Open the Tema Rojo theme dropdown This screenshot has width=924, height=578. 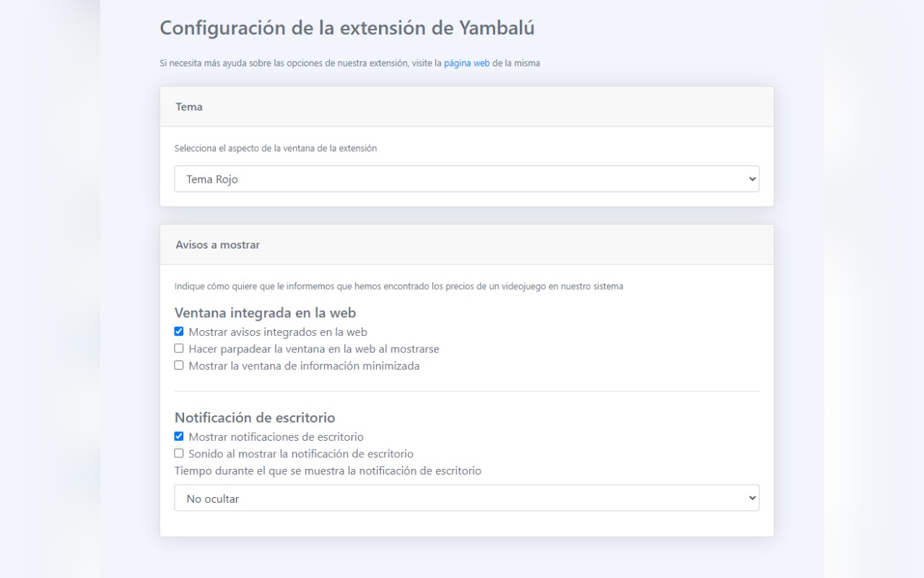point(466,179)
